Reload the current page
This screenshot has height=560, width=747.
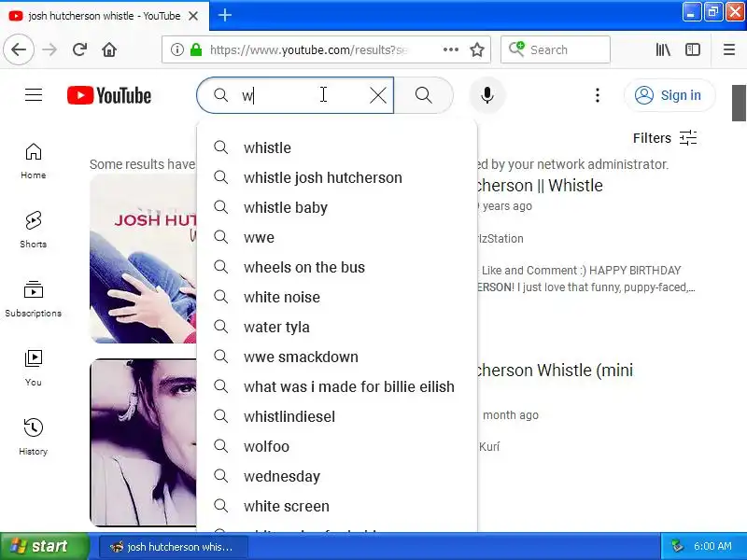tap(79, 49)
